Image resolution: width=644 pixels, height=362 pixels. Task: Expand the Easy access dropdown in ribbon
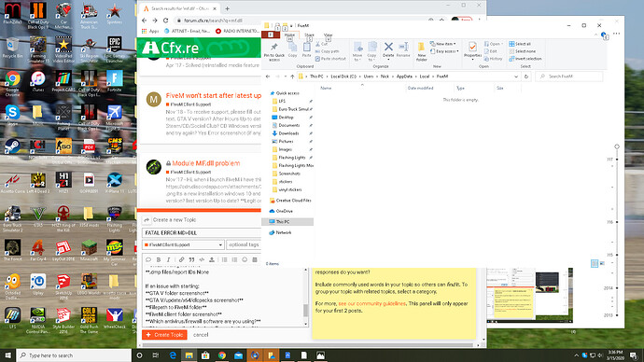pos(444,51)
